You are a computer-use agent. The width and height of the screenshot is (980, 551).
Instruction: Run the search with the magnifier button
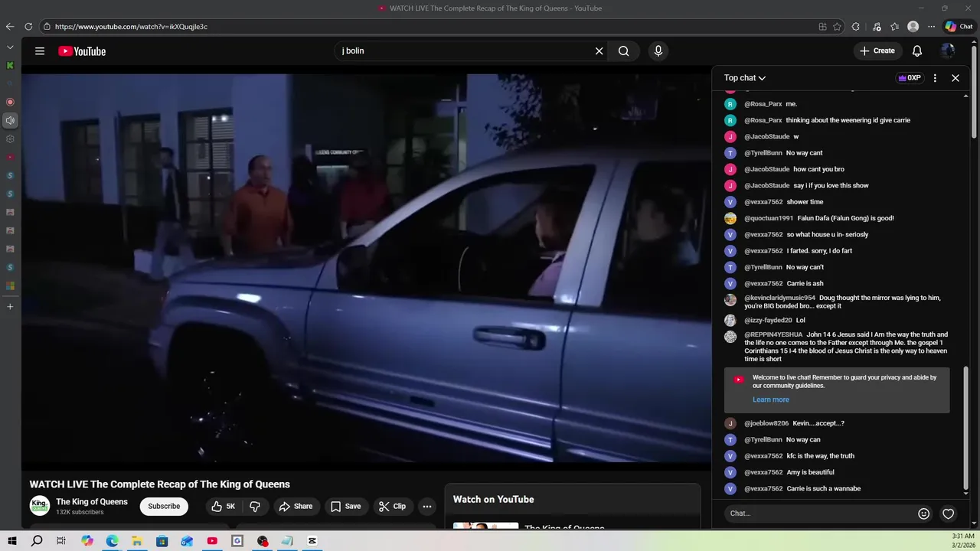pyautogui.click(x=624, y=51)
